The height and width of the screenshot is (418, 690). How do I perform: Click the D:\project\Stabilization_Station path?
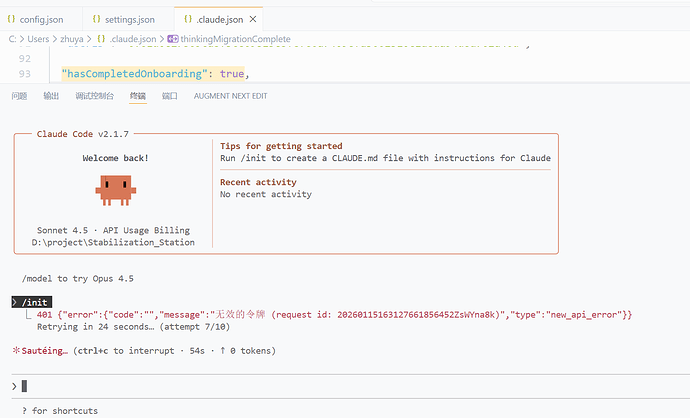coord(113,242)
